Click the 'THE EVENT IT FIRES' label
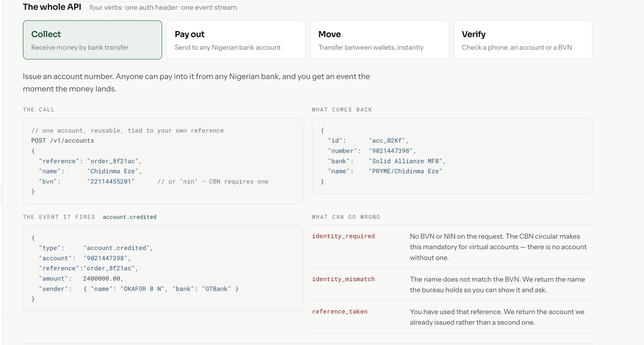 pos(59,217)
